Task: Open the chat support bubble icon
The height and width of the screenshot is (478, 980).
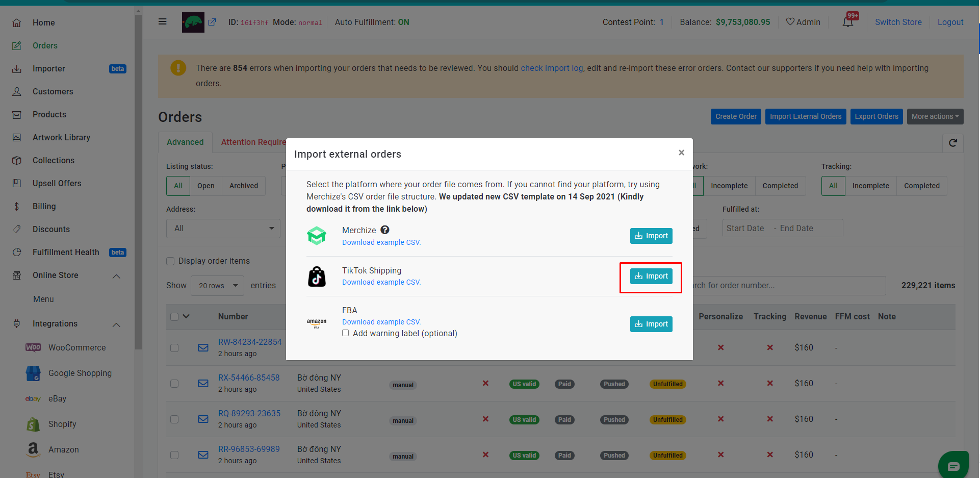Action: coord(953,465)
